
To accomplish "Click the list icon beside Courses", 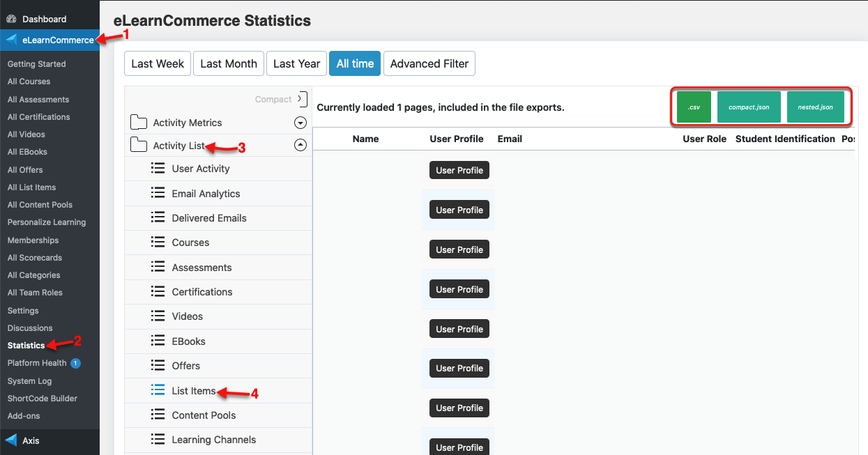I will click(x=158, y=242).
